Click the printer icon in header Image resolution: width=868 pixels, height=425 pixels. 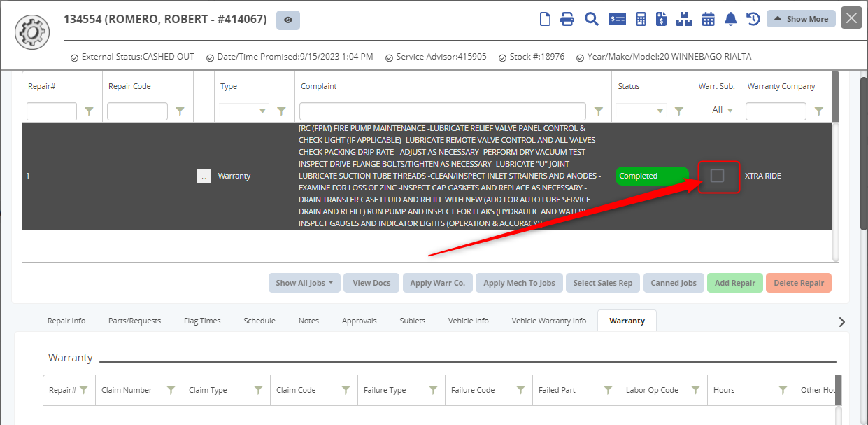pyautogui.click(x=567, y=19)
